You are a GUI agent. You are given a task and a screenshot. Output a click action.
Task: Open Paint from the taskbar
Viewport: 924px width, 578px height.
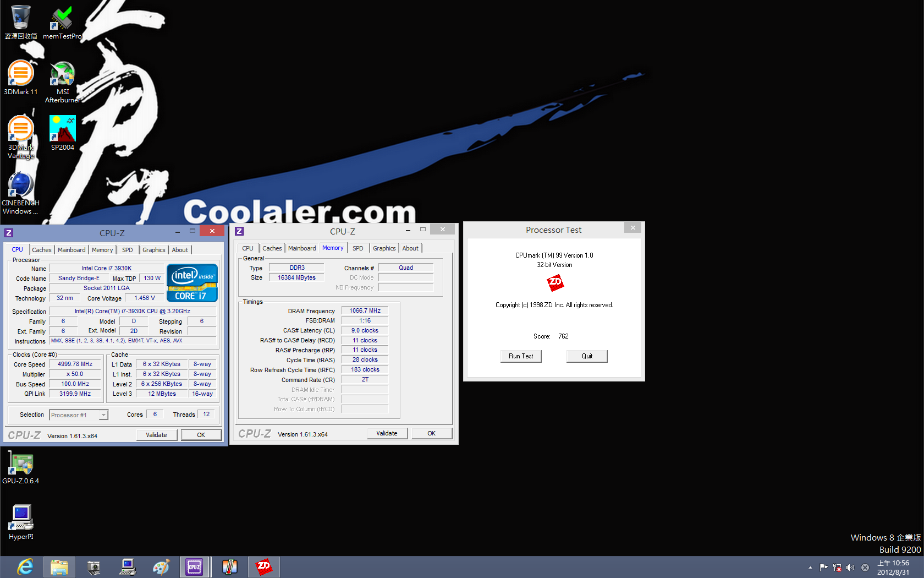161,567
